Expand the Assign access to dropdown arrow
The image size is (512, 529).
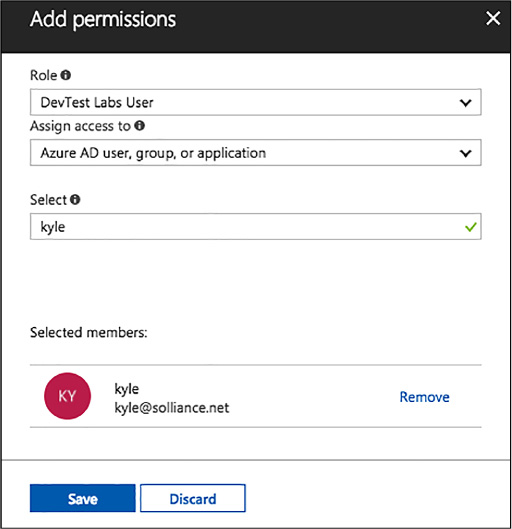tap(465, 153)
